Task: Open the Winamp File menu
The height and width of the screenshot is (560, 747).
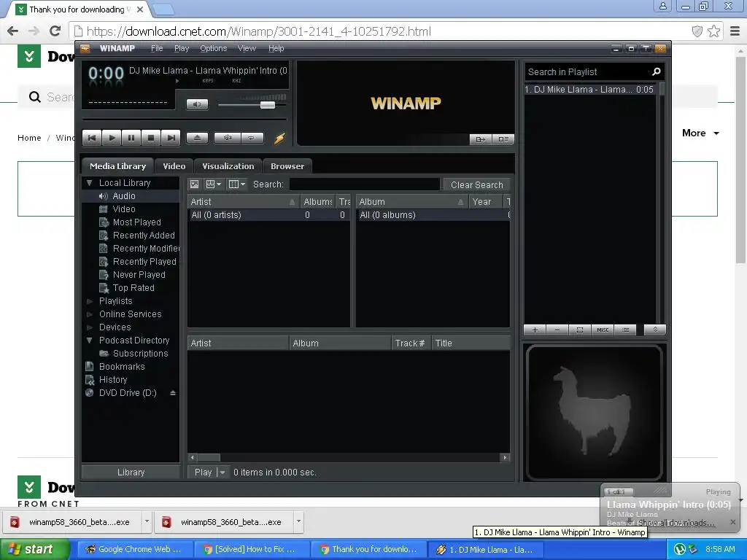Action: [157, 48]
